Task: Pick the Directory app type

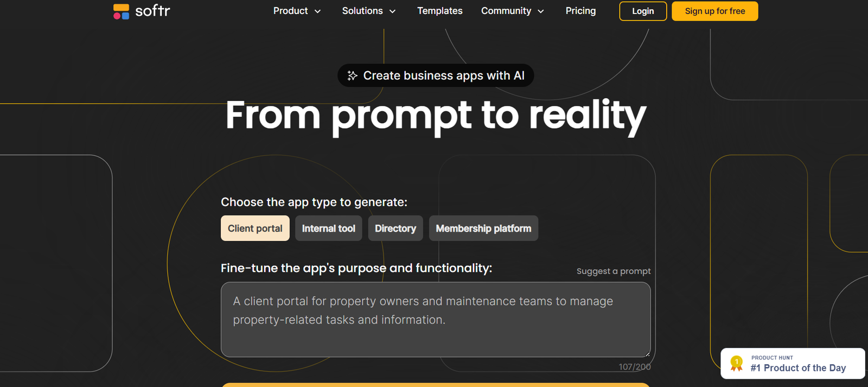Action: click(395, 229)
